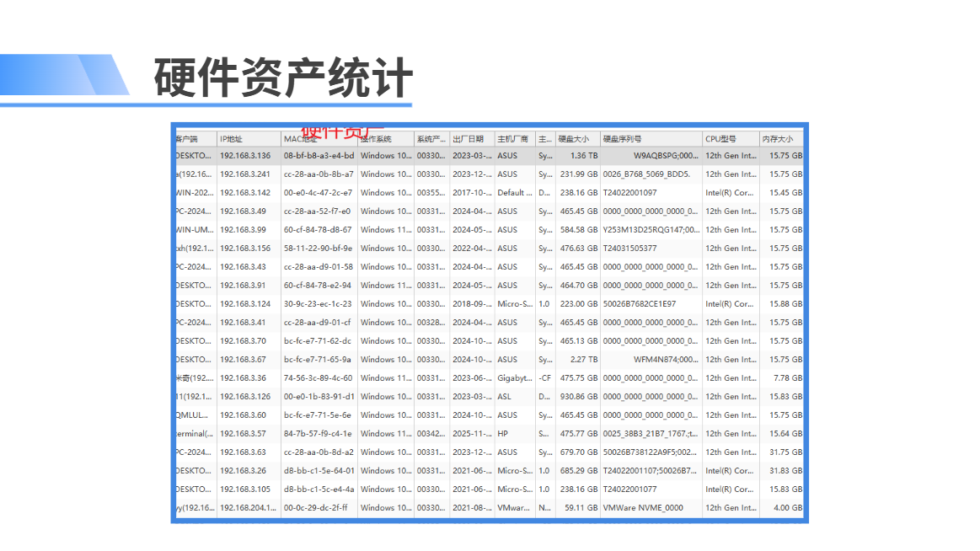
Task: Click the row with MAC 00-e0-4c-47-2c-e7
Action: pyautogui.click(x=490, y=192)
